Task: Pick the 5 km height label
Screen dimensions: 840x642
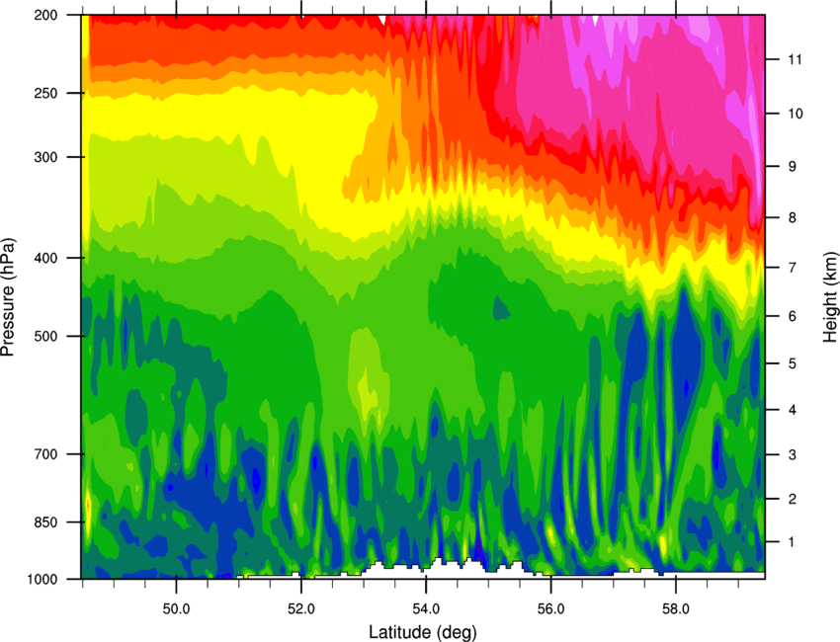Action: click(792, 363)
